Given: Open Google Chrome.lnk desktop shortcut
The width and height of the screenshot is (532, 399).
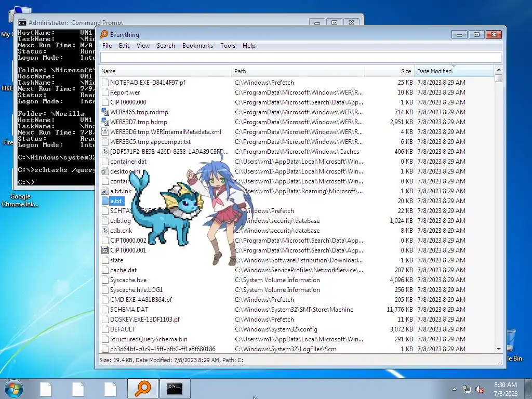Looking at the screenshot, I should click(x=20, y=200).
